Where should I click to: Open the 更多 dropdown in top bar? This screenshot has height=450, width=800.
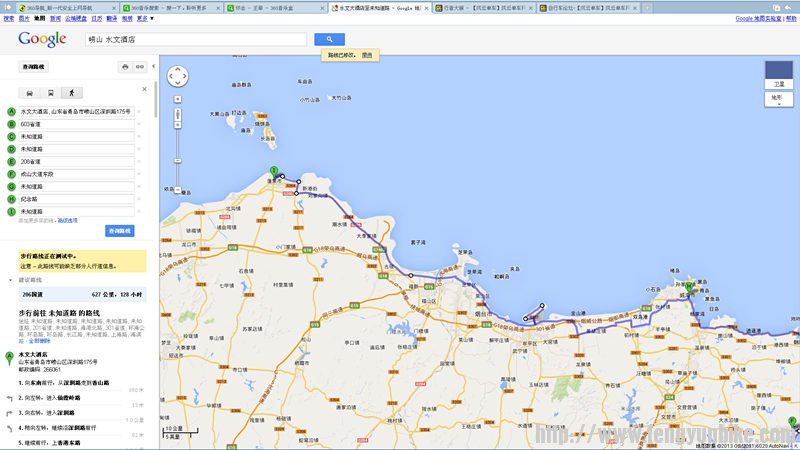145,18
